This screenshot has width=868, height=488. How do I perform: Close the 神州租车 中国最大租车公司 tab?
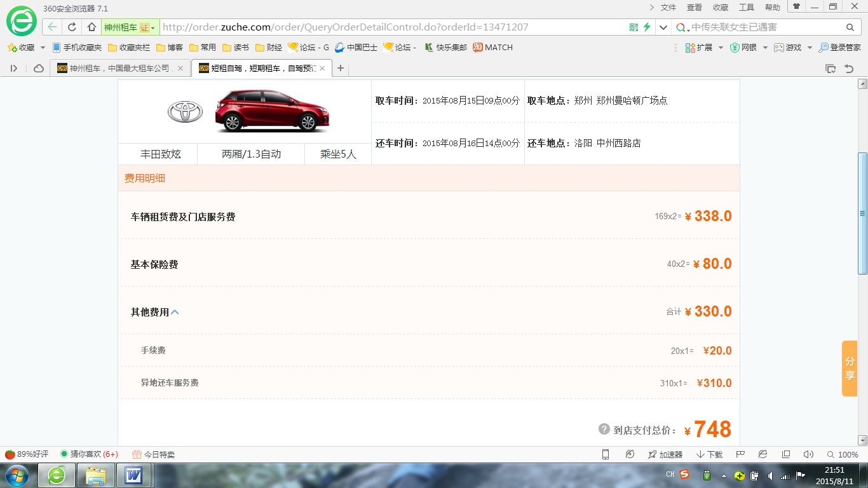(180, 68)
